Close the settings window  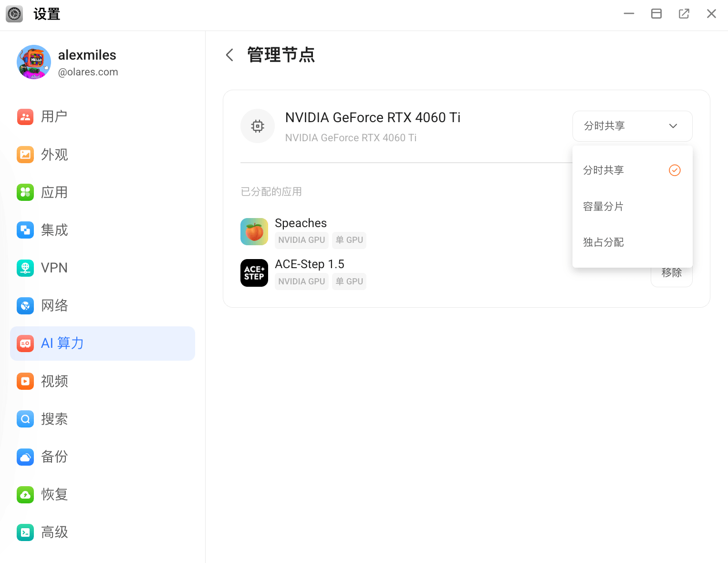[x=711, y=14]
